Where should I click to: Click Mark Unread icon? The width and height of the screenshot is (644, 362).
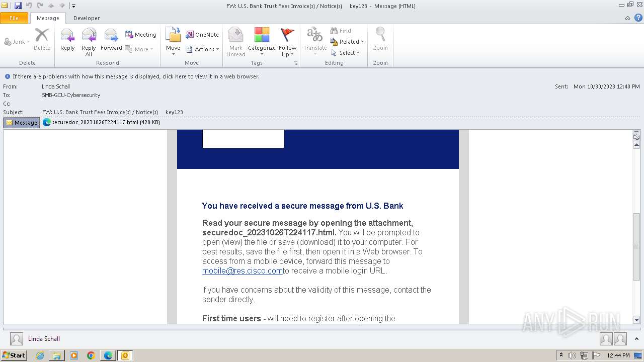coord(235,42)
